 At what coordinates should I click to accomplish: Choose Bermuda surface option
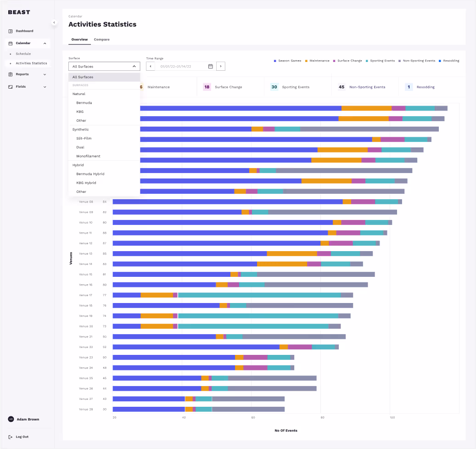click(104, 103)
